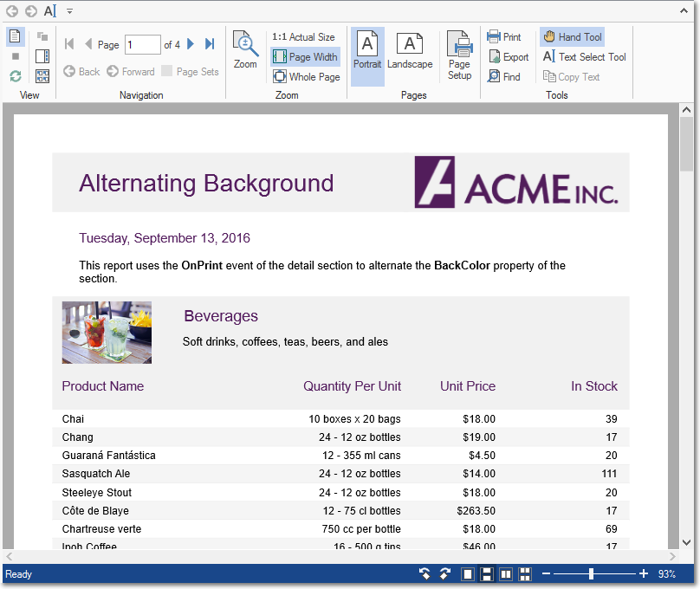Viewport: 700px width, 589px height.
Task: Click the Hand Tool button
Action: tap(572, 37)
